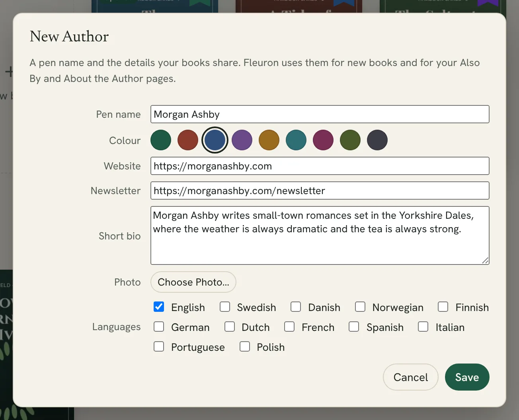Uncheck the English language checkbox
Viewport: 519px width, 420px height.
coord(159,307)
